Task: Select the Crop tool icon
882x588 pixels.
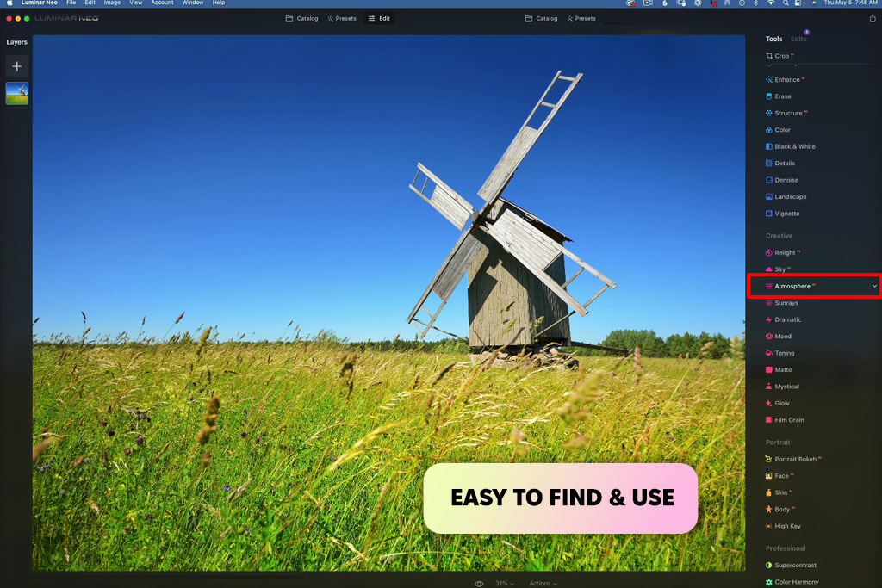Action: coord(769,56)
